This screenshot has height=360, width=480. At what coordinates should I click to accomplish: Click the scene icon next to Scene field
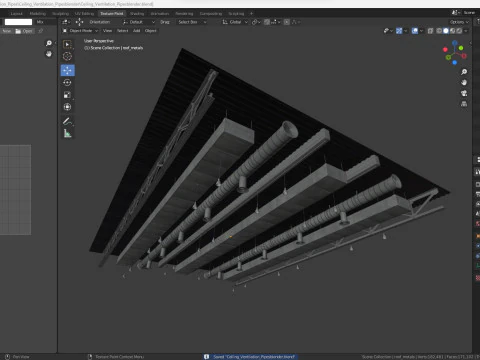point(455,13)
